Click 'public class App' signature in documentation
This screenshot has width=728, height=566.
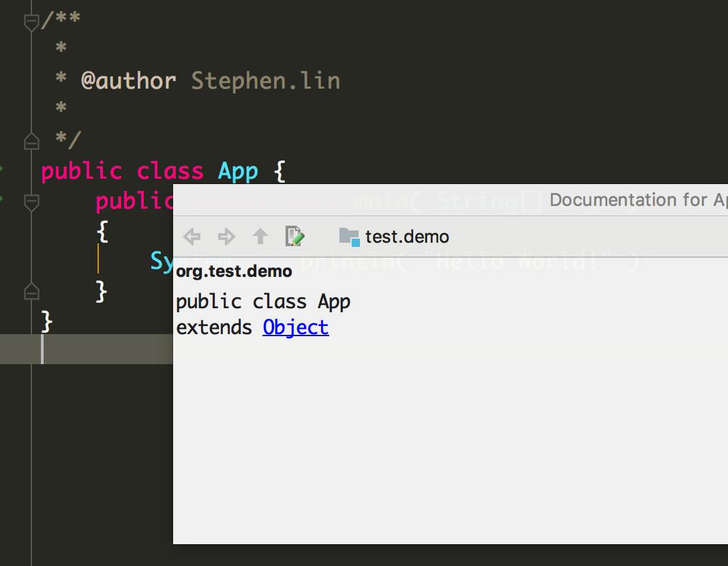(x=263, y=301)
